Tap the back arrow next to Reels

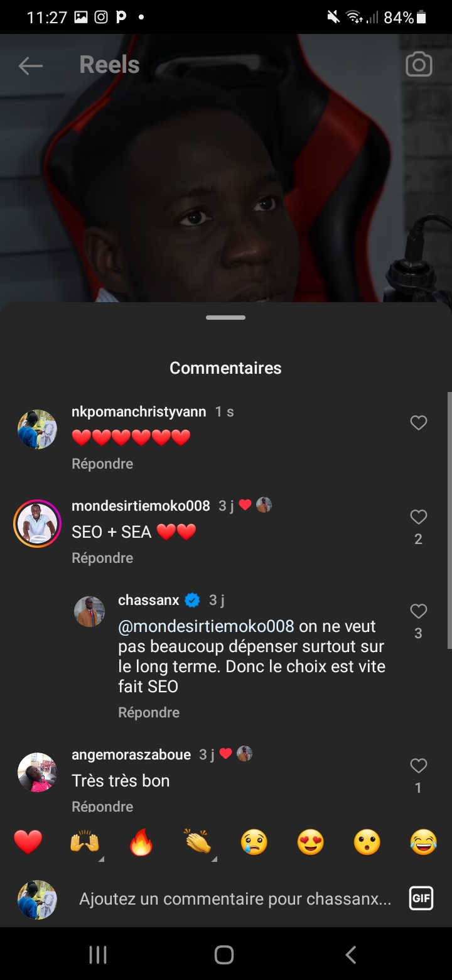[30, 65]
